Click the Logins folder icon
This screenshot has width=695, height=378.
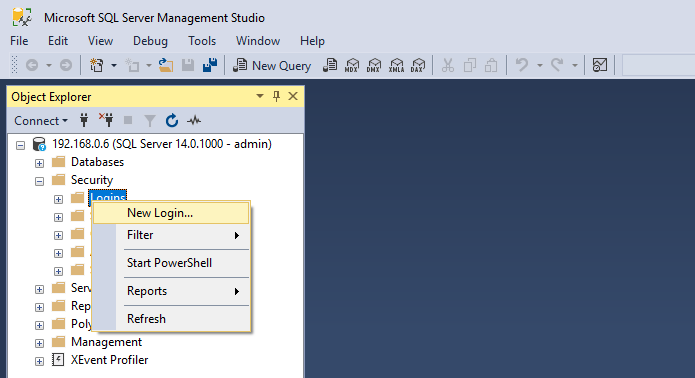78,198
